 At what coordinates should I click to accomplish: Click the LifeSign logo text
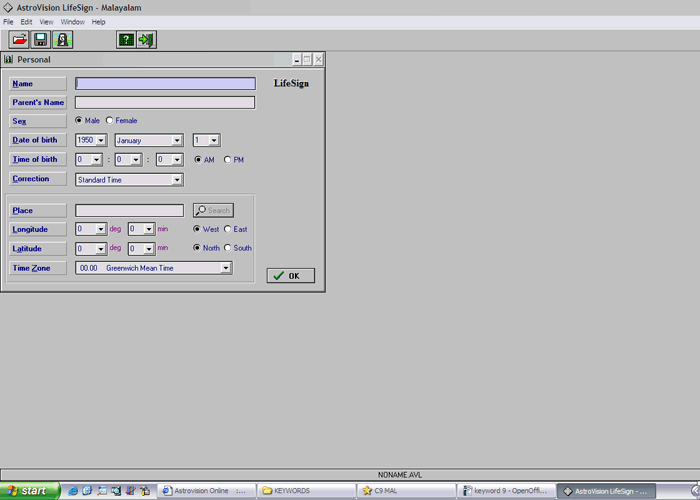tap(291, 83)
